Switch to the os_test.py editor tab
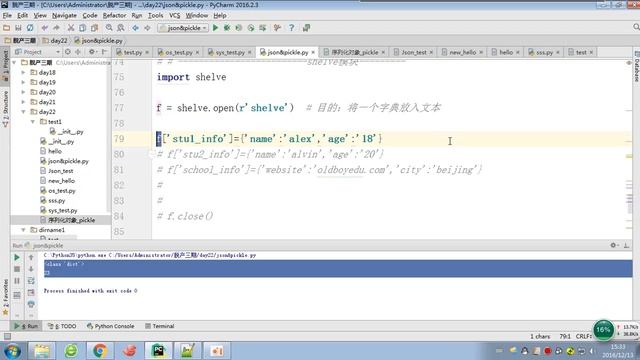640x360 pixels. point(179,52)
